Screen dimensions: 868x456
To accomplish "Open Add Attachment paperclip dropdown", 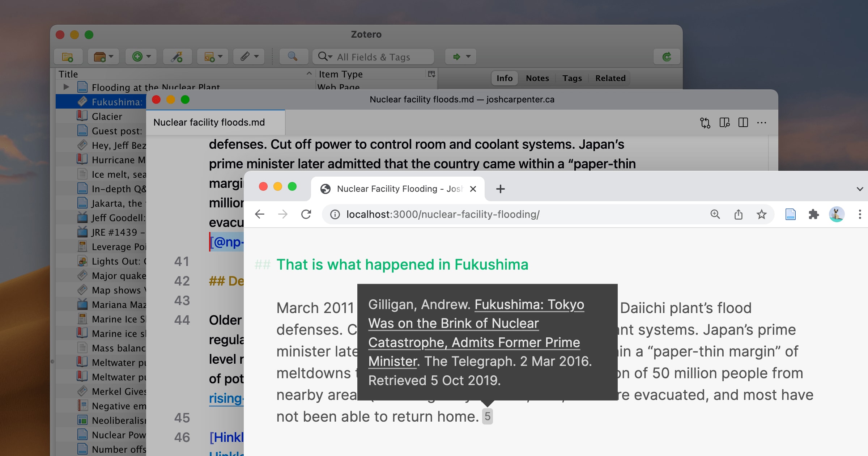I will click(x=249, y=57).
